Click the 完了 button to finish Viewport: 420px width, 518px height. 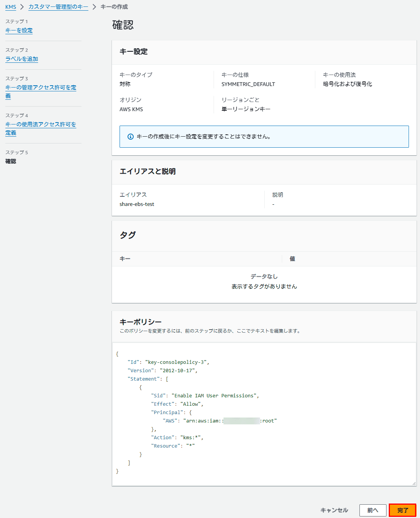402,510
